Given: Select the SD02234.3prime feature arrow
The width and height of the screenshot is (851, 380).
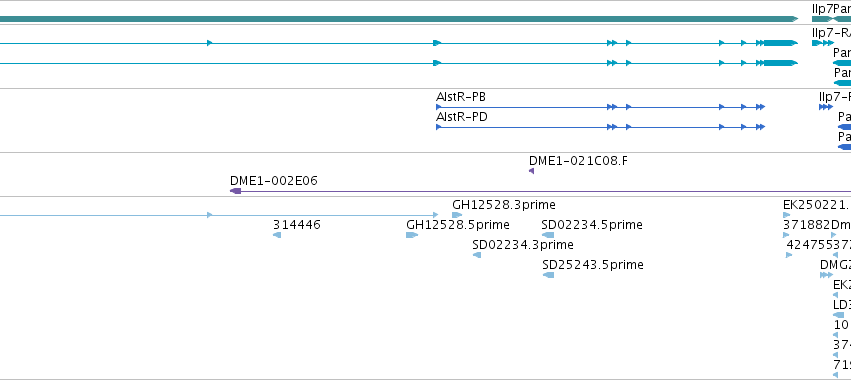Looking at the screenshot, I should pyautogui.click(x=477, y=255).
